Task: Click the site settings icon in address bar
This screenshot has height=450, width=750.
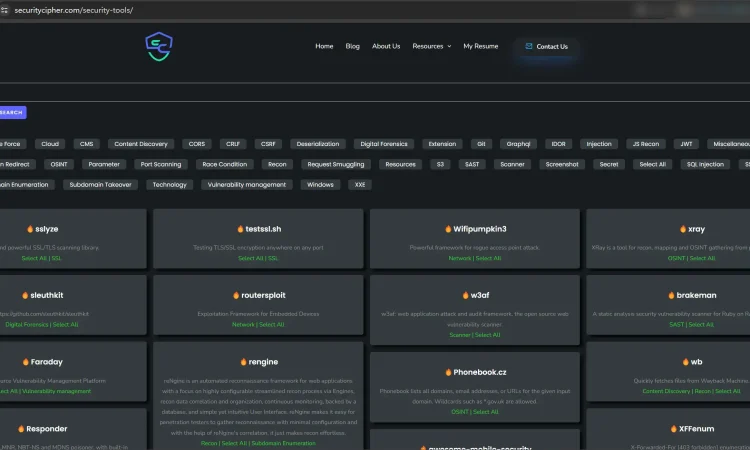Action: [5, 10]
